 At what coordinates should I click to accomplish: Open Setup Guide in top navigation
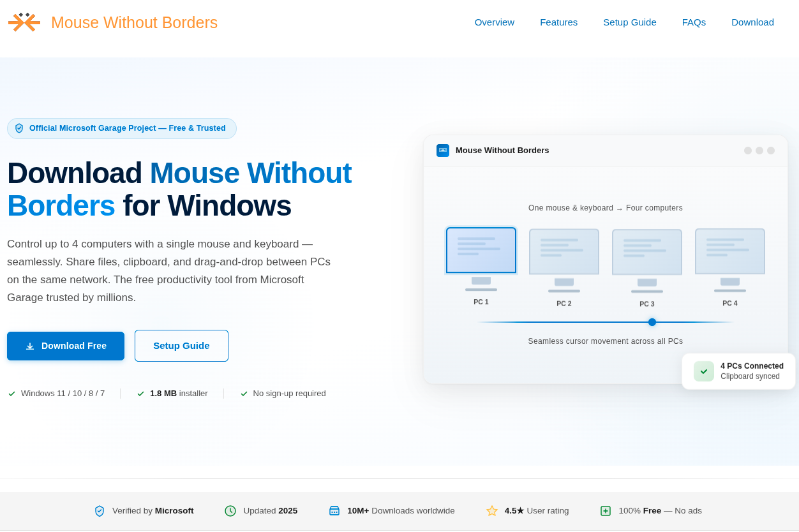click(x=630, y=22)
